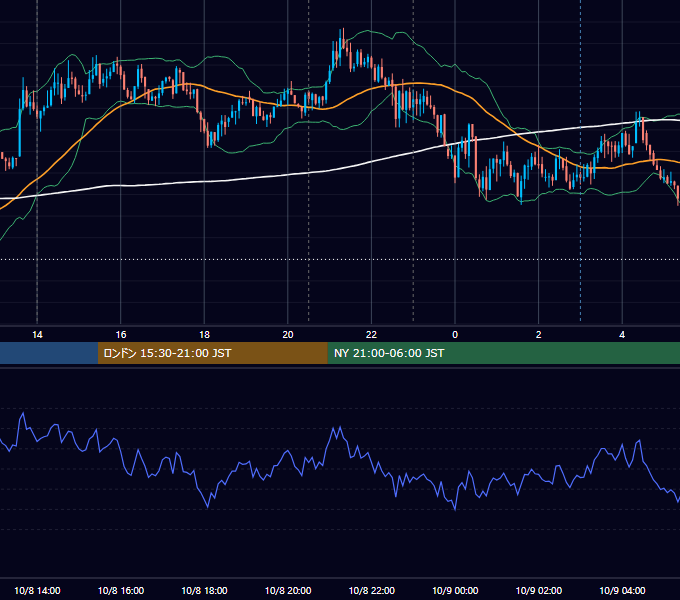Click the 18 hour label on upper axis
680x600 pixels.
(204, 335)
